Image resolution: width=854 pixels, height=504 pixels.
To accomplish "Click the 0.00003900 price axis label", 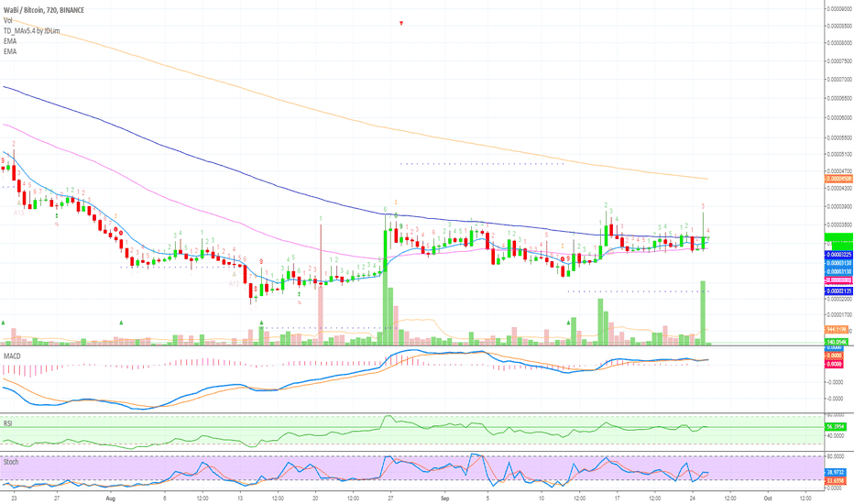I will tap(840, 206).
